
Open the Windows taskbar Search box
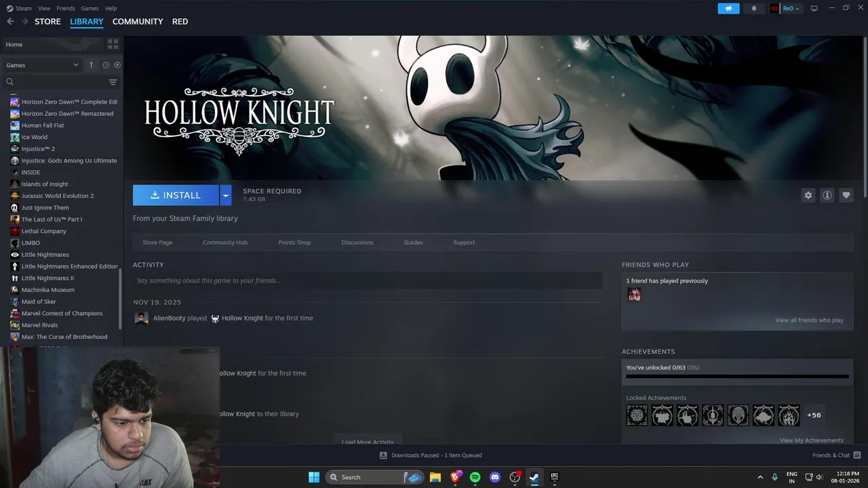[x=375, y=477]
